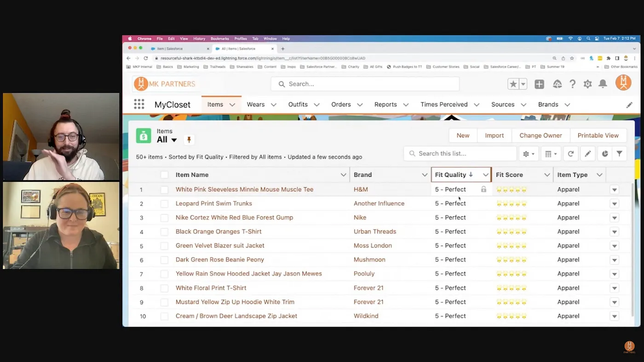Open the filters funnel icon
The height and width of the screenshot is (362, 644).
click(x=620, y=154)
